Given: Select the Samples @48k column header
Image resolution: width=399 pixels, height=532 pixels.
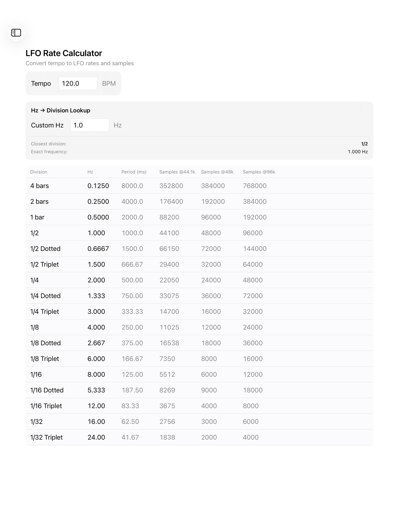Looking at the screenshot, I should coord(217,172).
